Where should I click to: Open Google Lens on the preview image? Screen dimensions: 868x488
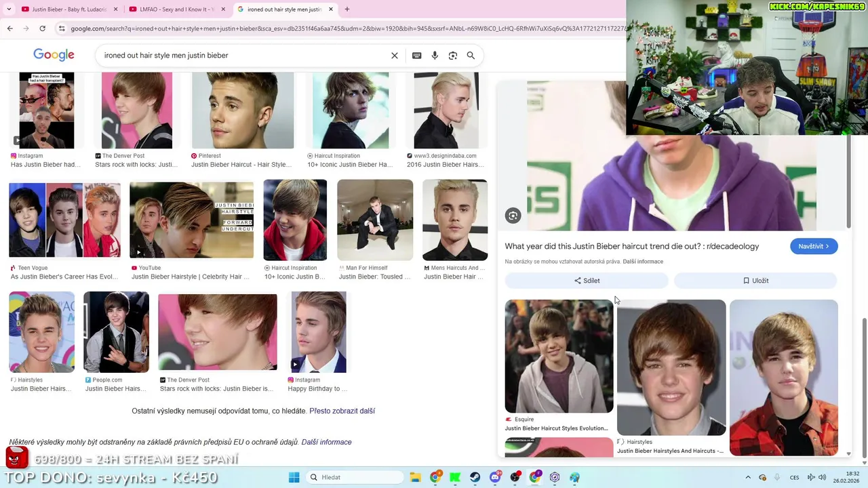coord(513,216)
